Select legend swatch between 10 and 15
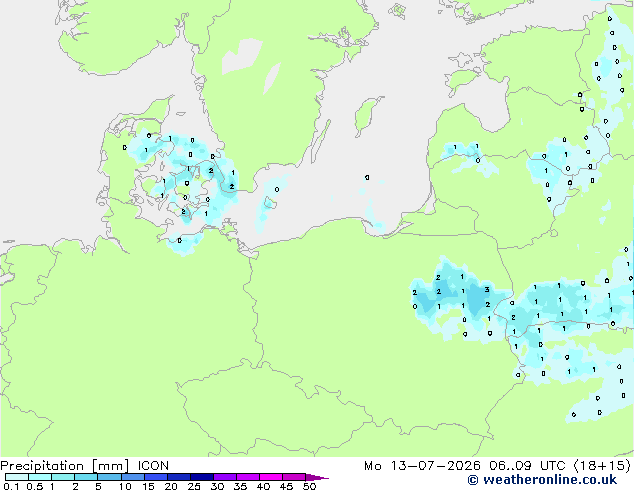The width and height of the screenshot is (634, 490). coord(132,477)
